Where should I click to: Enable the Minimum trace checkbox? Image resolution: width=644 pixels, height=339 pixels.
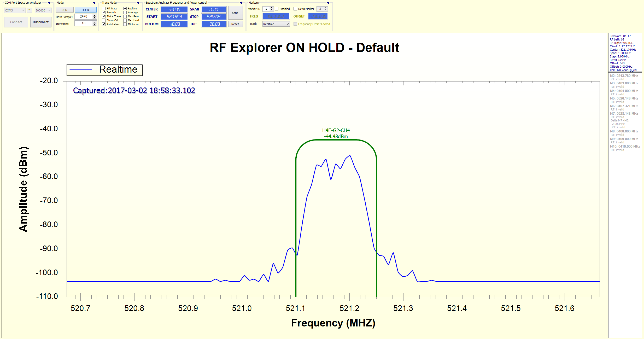(125, 24)
